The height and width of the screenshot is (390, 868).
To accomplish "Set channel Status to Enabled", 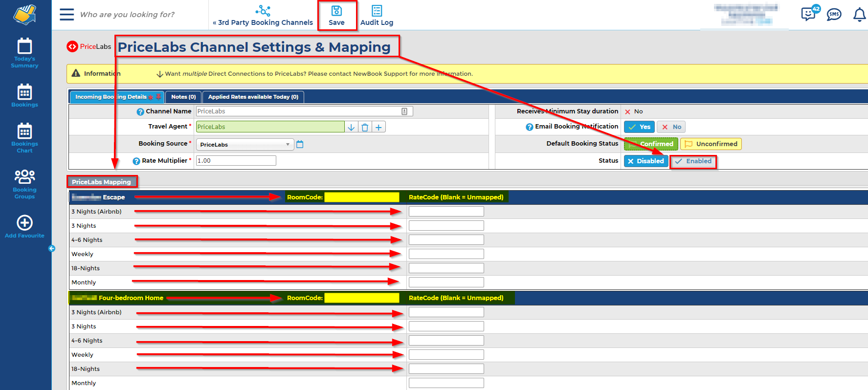I will tap(693, 161).
